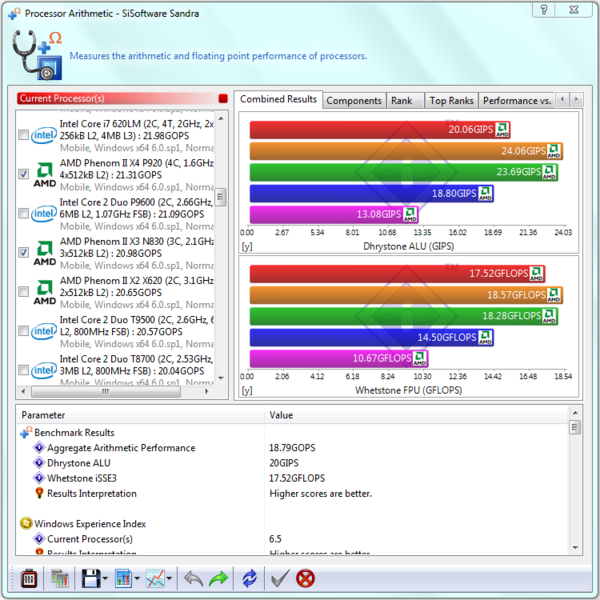Select the Current Processor(s) index row
This screenshot has width=600, height=600.
pos(293,539)
